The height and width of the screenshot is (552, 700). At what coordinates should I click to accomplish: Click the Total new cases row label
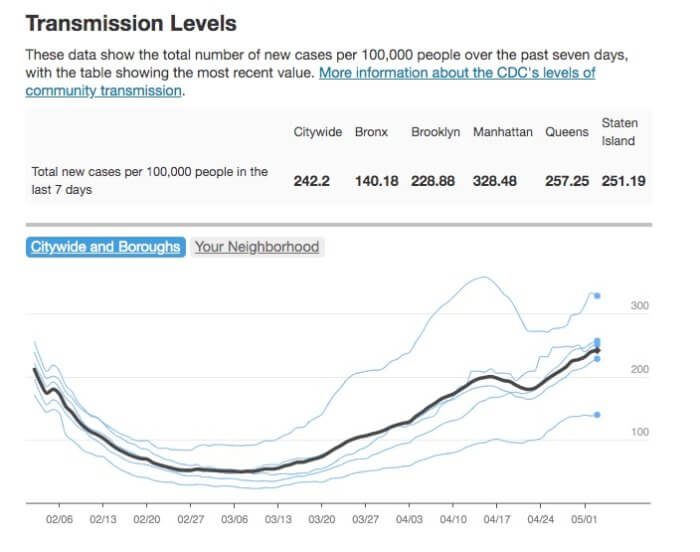tap(150, 181)
